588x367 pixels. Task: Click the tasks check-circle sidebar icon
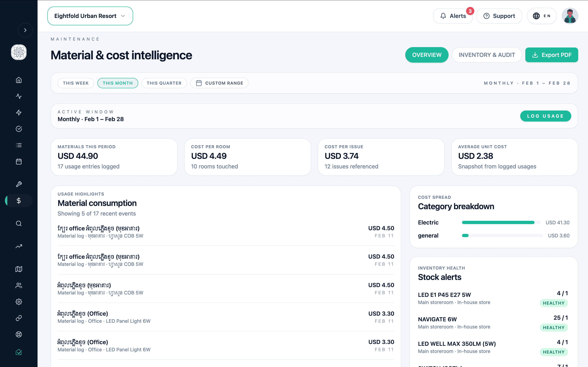pyautogui.click(x=19, y=129)
